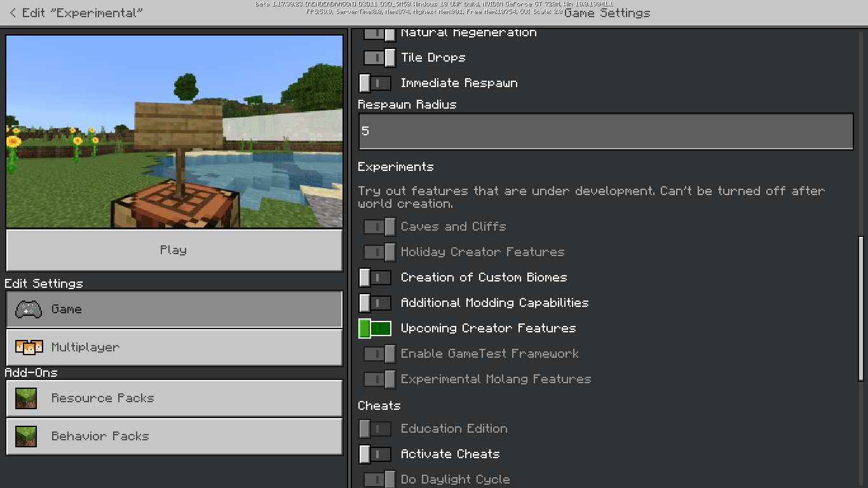This screenshot has width=868, height=488.
Task: Toggle the Do Daylight Cycle switch
Action: tap(379, 479)
